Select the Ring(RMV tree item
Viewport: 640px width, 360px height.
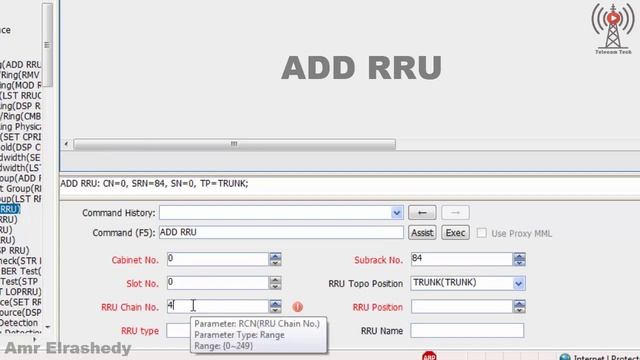pyautogui.click(x=20, y=75)
